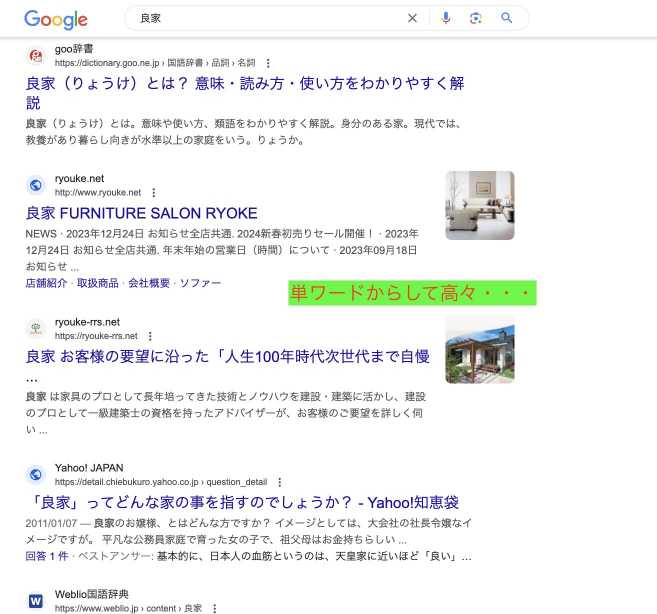This screenshot has height=614, width=657.
Task: Click the https://ryouke-rrs.net URL text
Action: pos(96,336)
